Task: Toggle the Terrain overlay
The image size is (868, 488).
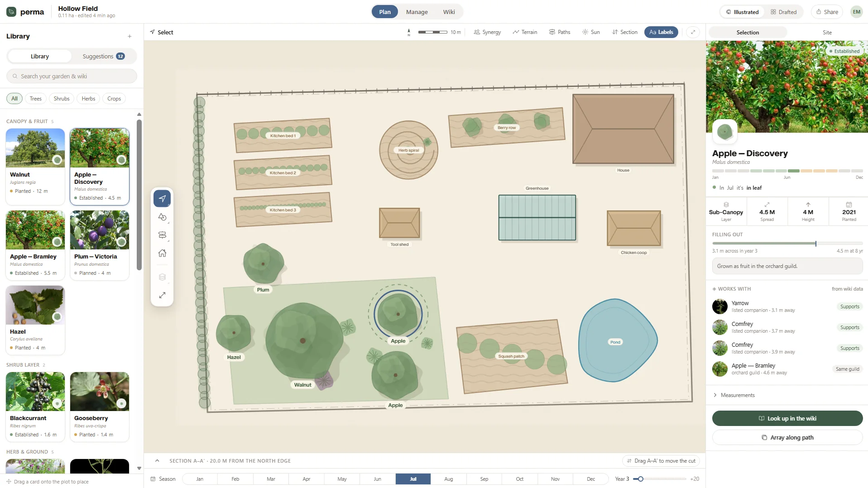Action: [x=525, y=32]
